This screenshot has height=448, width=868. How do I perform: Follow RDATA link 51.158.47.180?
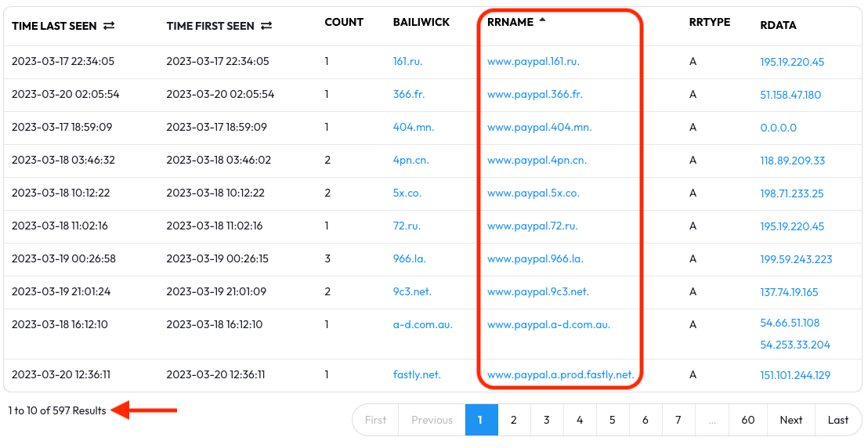tap(790, 95)
